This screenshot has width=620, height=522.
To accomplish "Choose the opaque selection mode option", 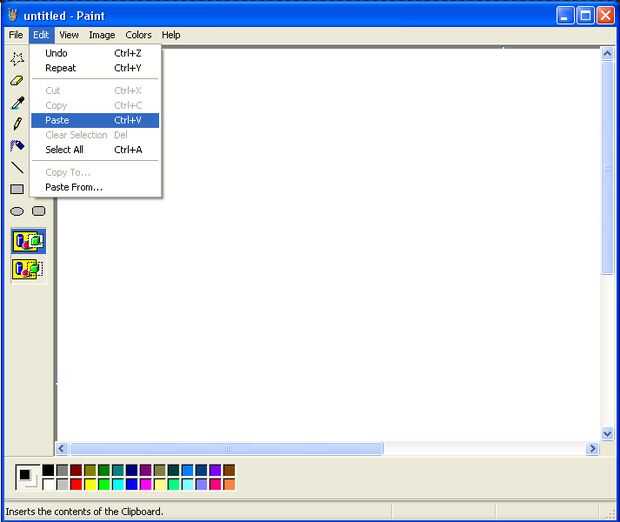I will pos(28,241).
